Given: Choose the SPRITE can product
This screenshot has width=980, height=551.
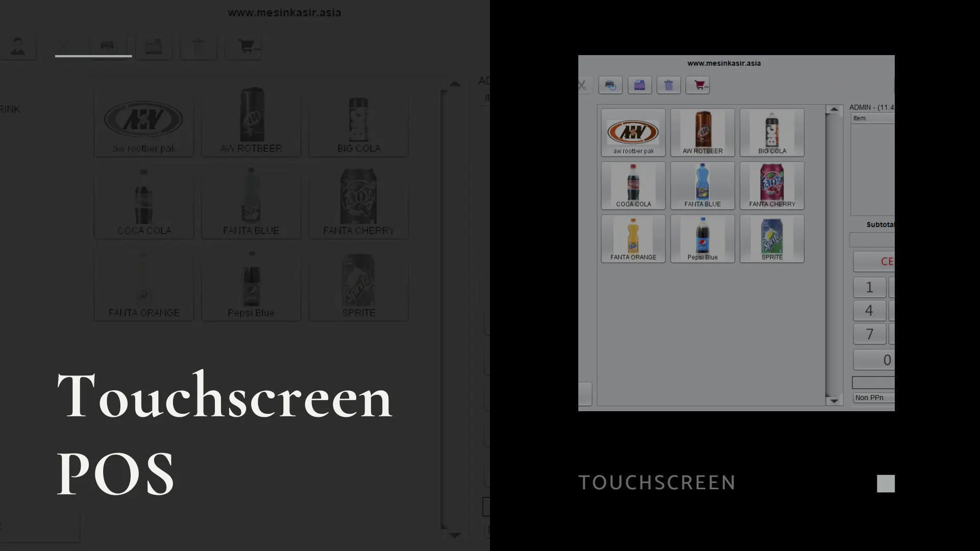Looking at the screenshot, I should tap(772, 239).
